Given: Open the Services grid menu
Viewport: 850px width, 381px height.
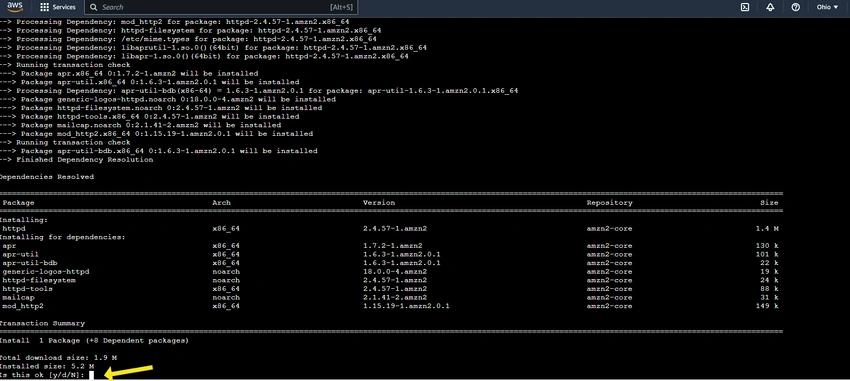Looking at the screenshot, I should coord(57,8).
